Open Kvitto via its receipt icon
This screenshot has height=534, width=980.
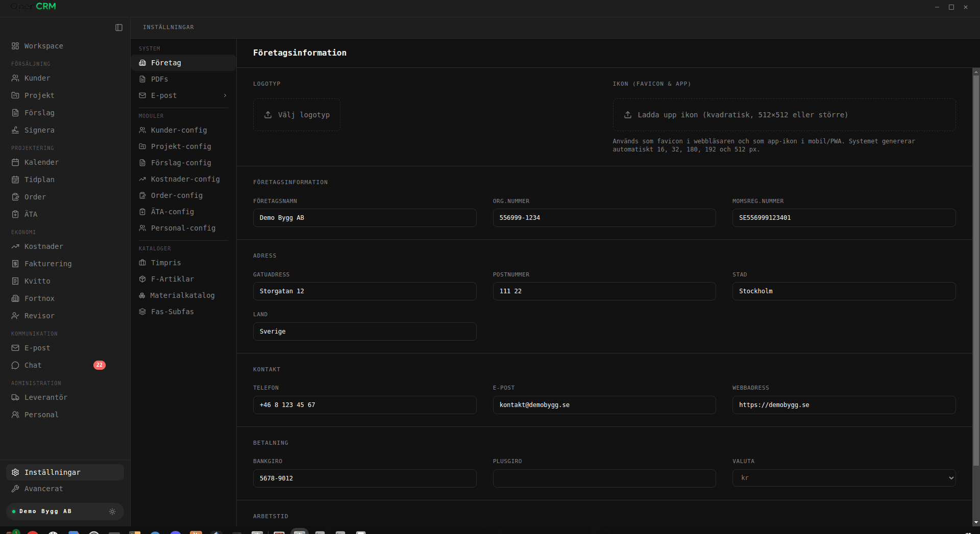tap(15, 281)
